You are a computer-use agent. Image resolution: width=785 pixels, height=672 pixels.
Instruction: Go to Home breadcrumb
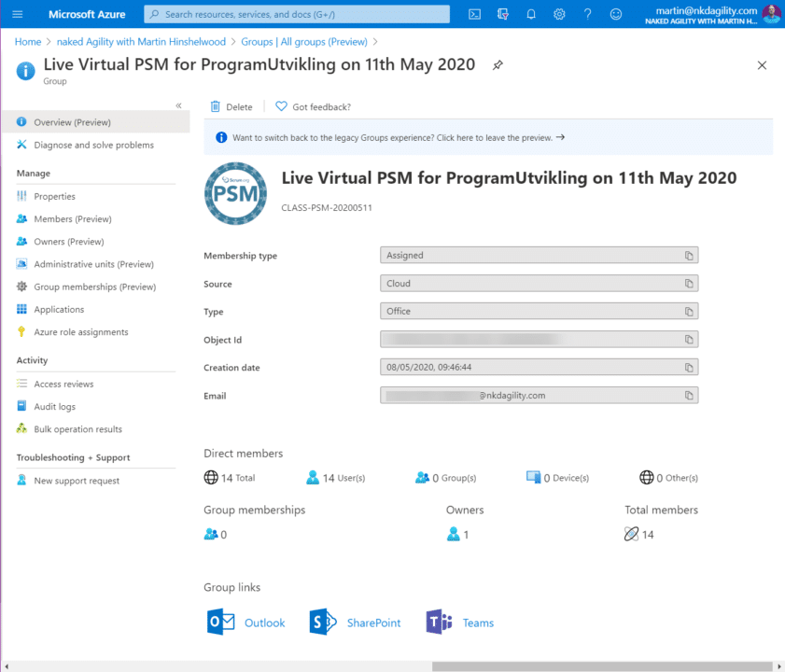tap(27, 42)
